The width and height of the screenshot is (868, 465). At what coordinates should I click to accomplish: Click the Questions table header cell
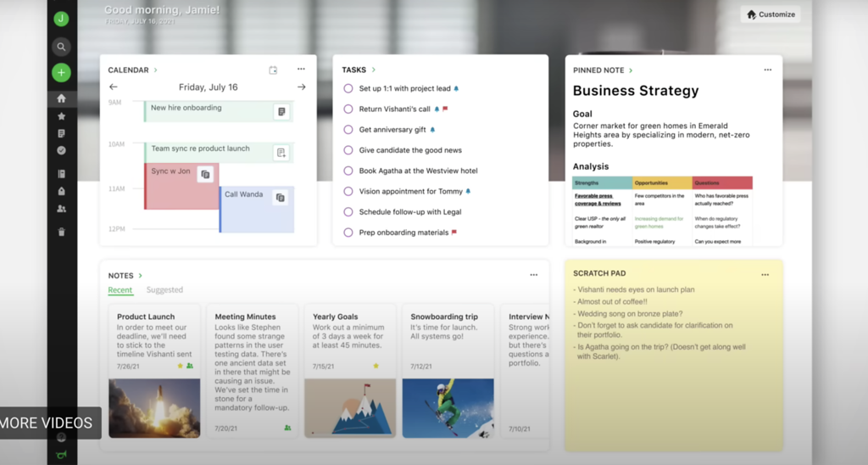[722, 183]
